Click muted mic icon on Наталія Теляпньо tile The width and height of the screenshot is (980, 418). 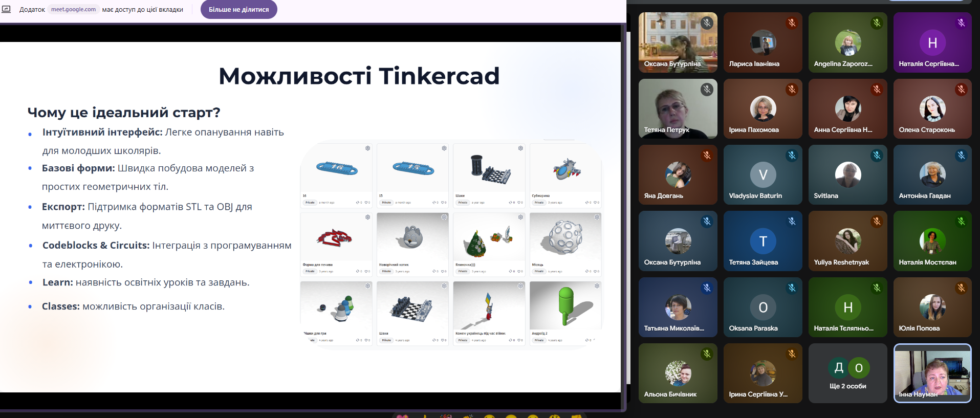[x=877, y=288]
